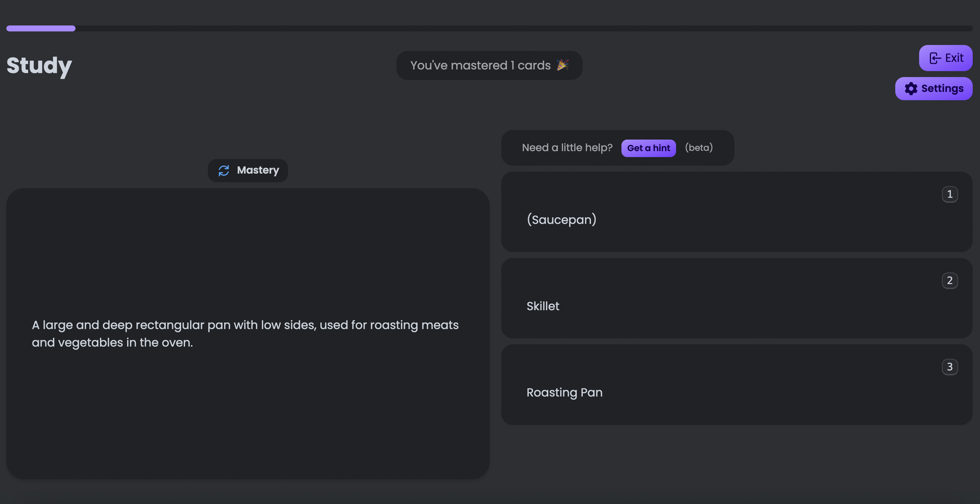Click the Exit button label
The height and width of the screenshot is (504, 980).
954,58
